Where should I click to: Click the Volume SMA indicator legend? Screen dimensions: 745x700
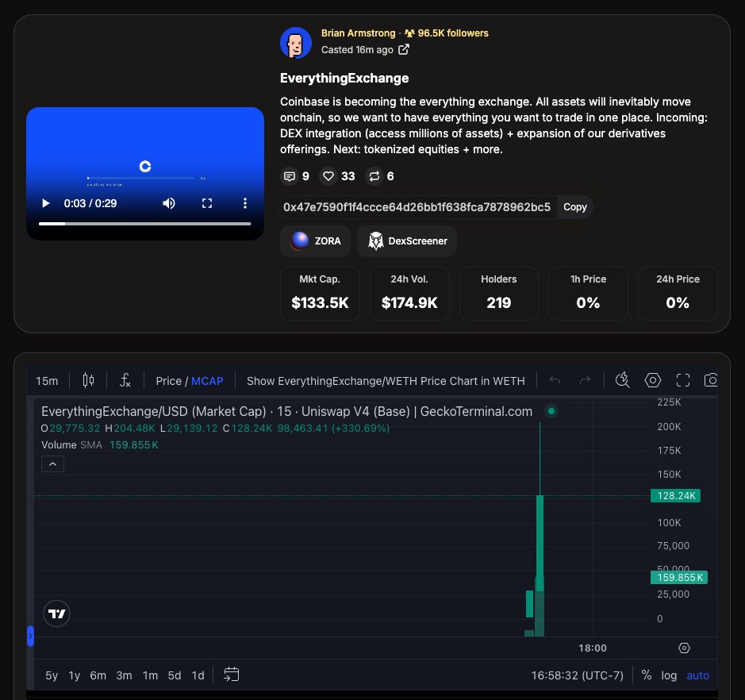pyautogui.click(x=100, y=444)
